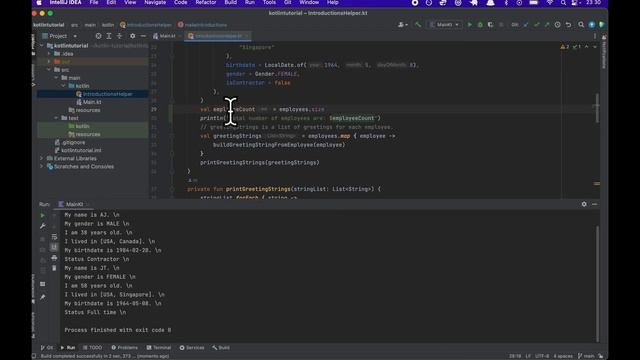Click the wrench icon in Run panel
640x360 pixels.
click(x=42, y=226)
